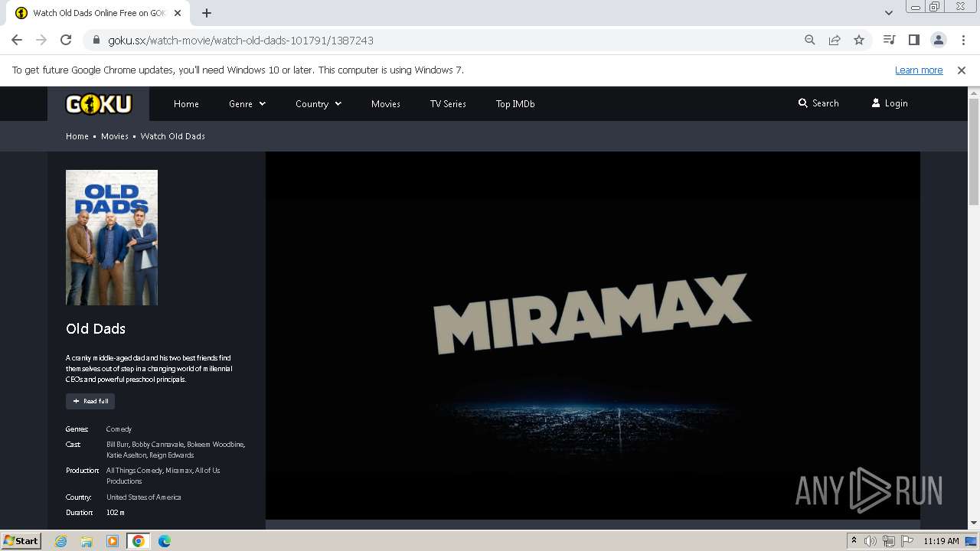This screenshot has width=980, height=551.
Task: Toggle the Chrome side panel icon
Action: [x=913, y=40]
